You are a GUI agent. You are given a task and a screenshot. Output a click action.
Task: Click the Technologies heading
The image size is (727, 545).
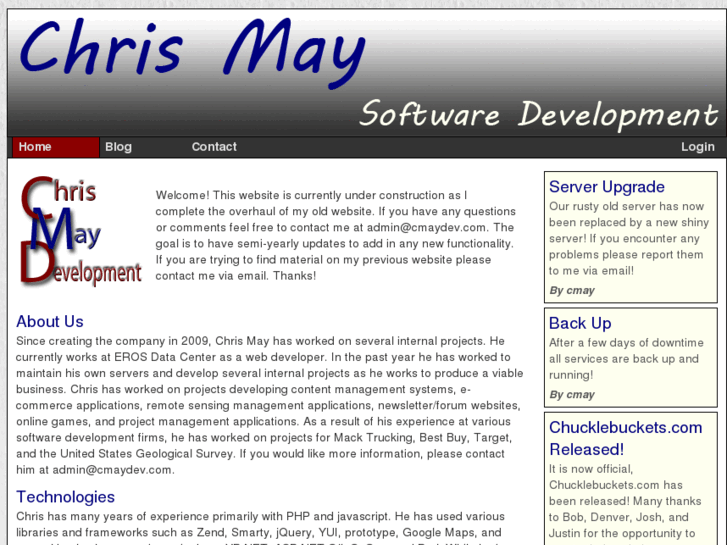(x=65, y=497)
